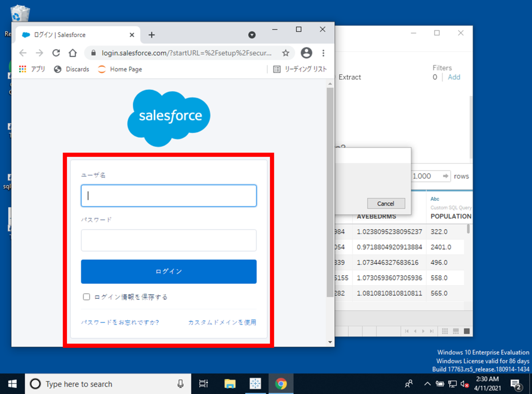Maximize the Tableau window
The image size is (532, 394).
click(x=437, y=33)
